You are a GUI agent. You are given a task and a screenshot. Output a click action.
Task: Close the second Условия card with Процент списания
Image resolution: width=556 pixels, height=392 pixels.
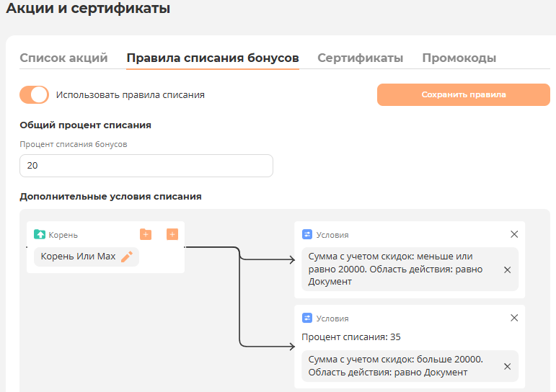click(x=514, y=318)
